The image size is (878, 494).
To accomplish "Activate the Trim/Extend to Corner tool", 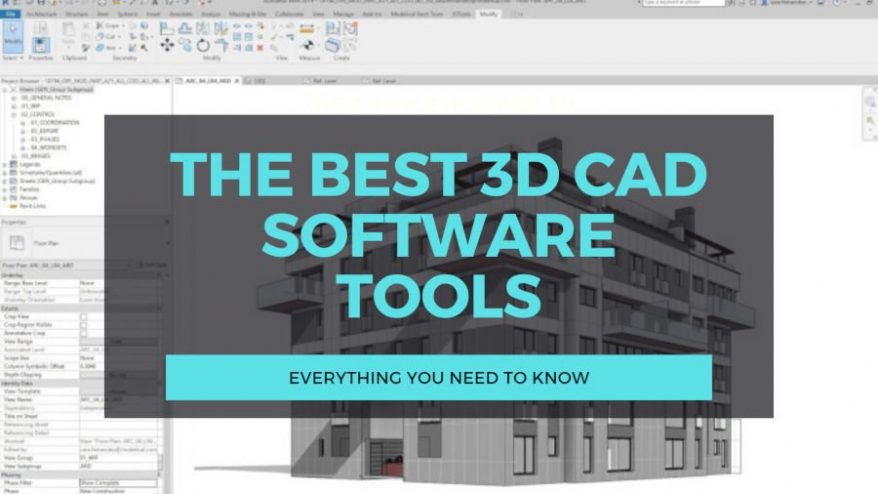I will pos(221,45).
